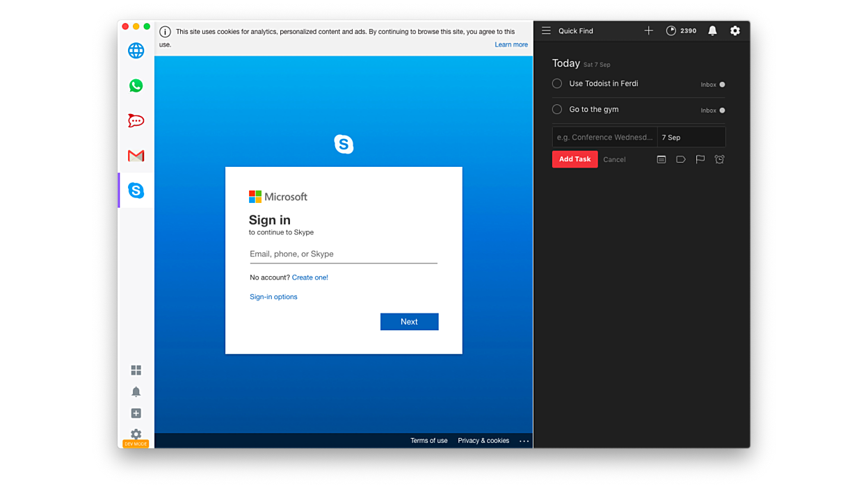The height and width of the screenshot is (488, 868).
Task: Click the add new service plus icon
Action: (x=136, y=414)
